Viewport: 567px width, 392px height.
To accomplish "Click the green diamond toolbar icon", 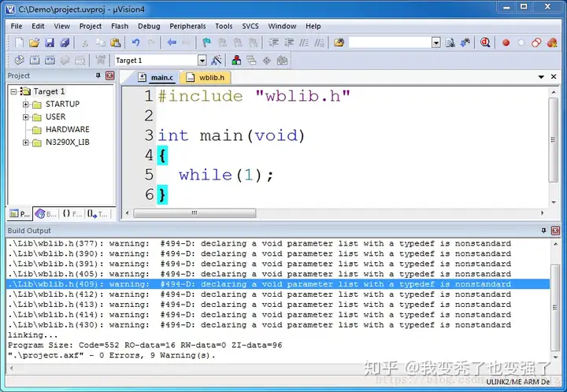I will coord(267,61).
